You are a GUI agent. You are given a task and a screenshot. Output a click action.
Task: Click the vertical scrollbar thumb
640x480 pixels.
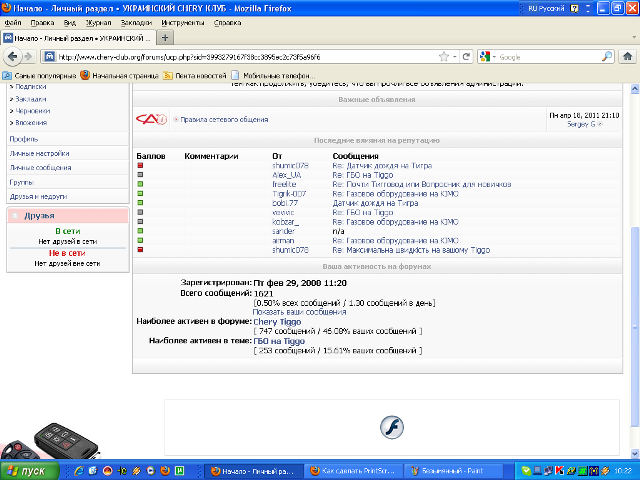[x=635, y=326]
